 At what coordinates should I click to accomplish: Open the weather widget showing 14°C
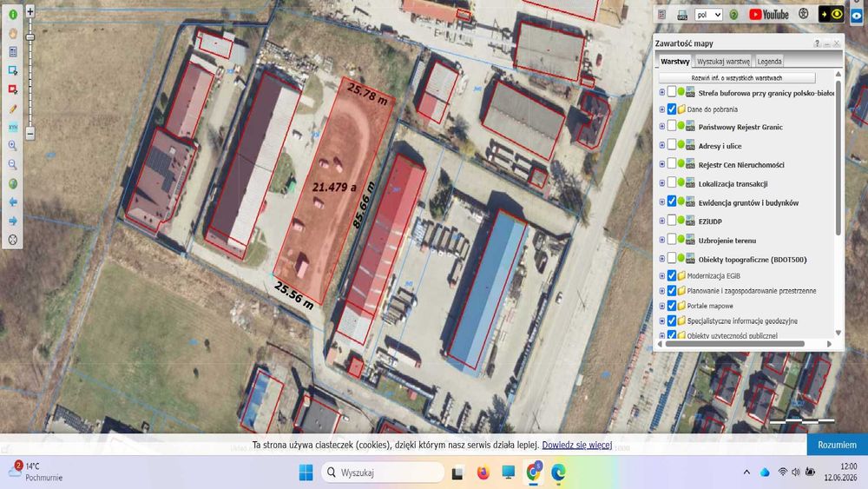35,472
